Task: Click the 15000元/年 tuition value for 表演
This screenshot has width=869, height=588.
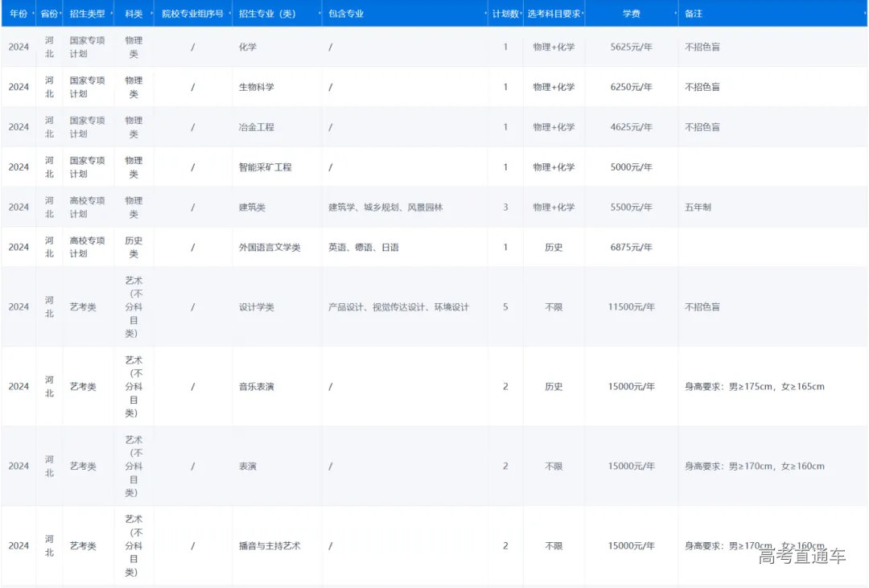Action: pyautogui.click(x=632, y=466)
